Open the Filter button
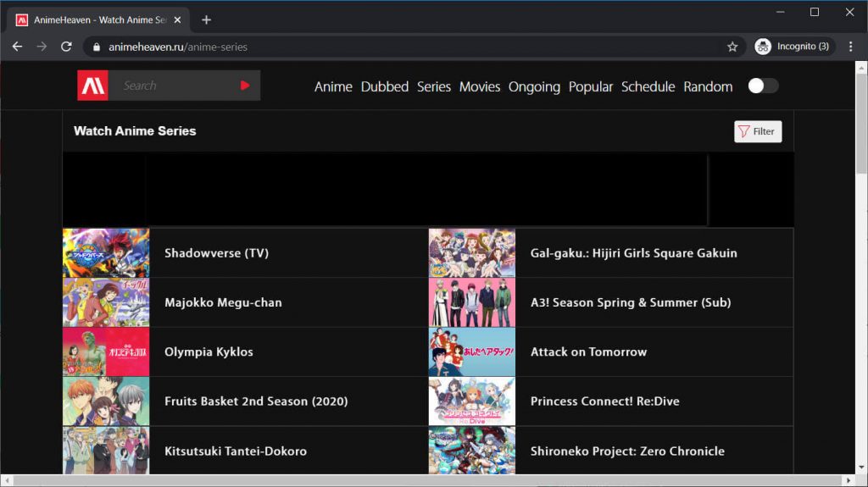Screen dimensions: 868x487 tap(758, 131)
